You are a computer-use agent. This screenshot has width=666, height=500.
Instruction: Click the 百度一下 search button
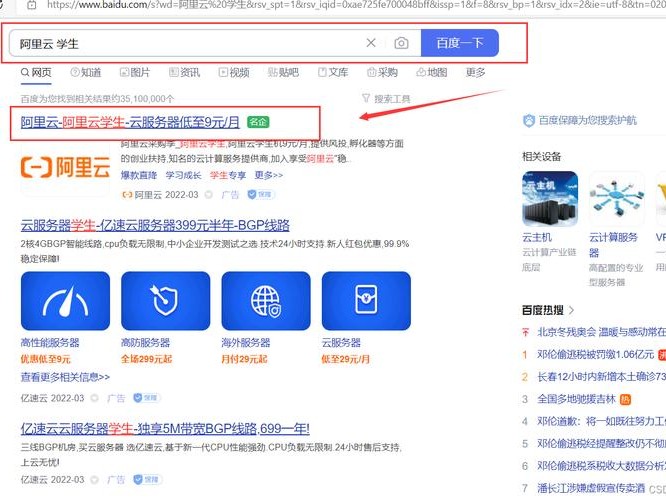tap(460, 43)
